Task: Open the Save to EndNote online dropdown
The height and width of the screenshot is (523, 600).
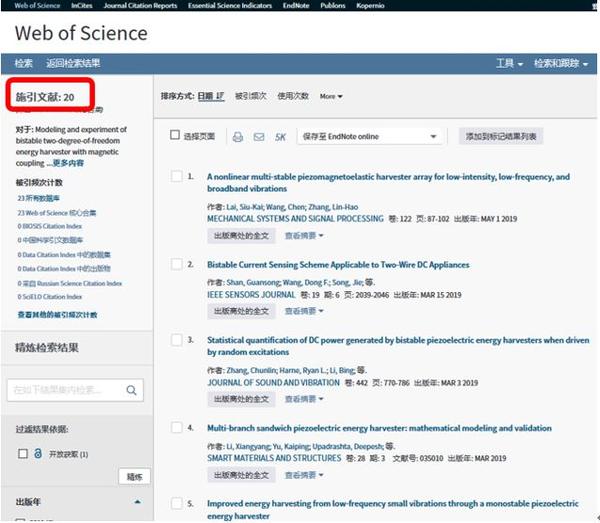Action: 370,137
